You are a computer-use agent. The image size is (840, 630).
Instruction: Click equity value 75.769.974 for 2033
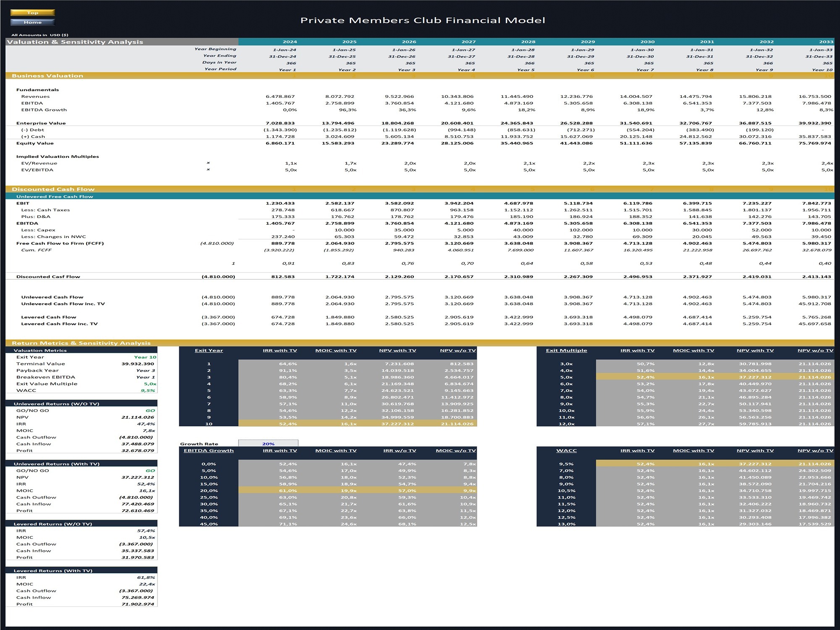click(815, 143)
